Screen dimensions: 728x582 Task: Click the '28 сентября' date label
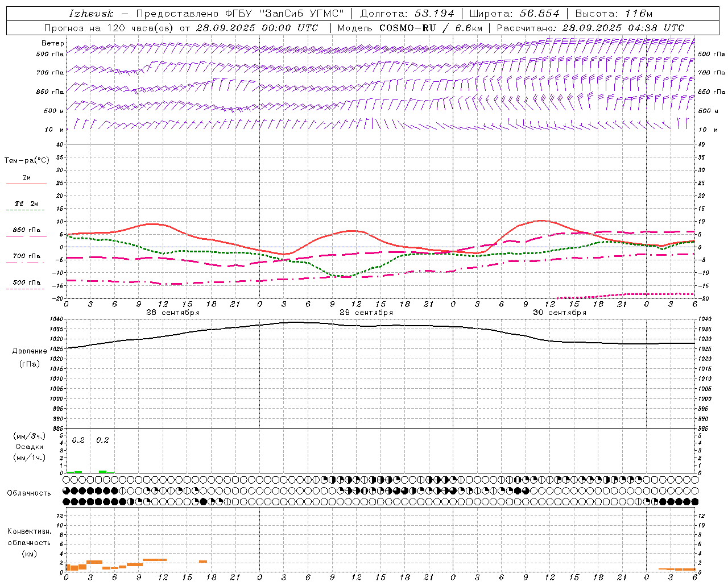173,313
